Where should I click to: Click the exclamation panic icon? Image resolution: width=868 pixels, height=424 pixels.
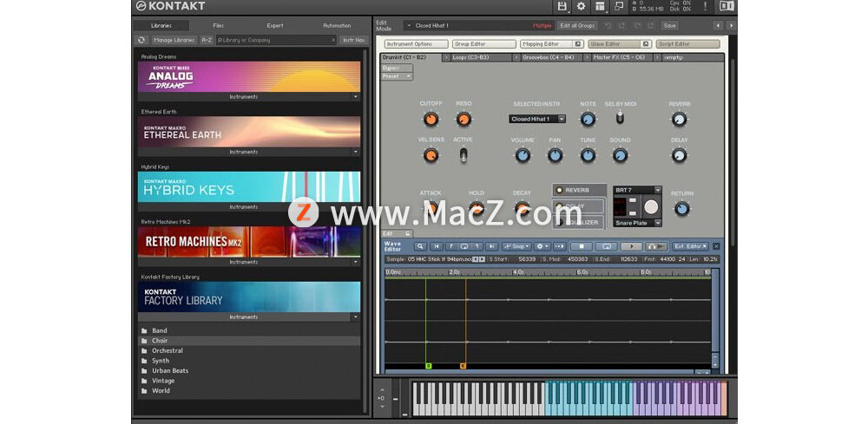(x=705, y=6)
